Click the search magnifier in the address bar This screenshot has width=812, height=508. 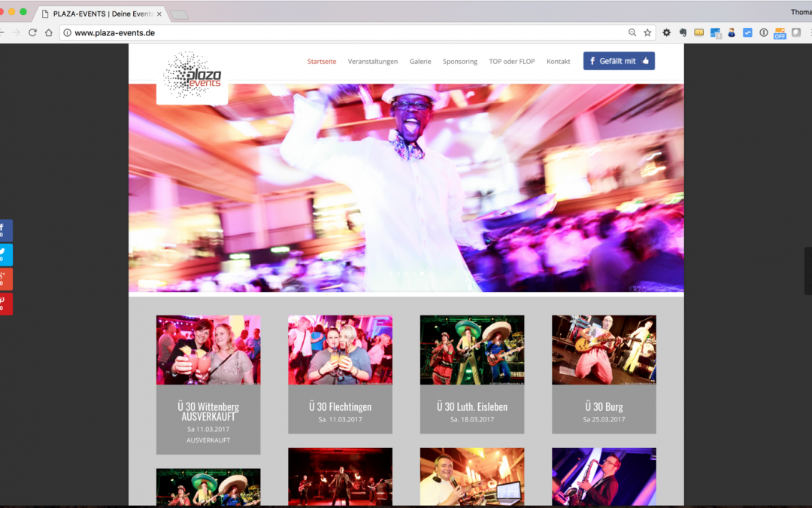632,32
